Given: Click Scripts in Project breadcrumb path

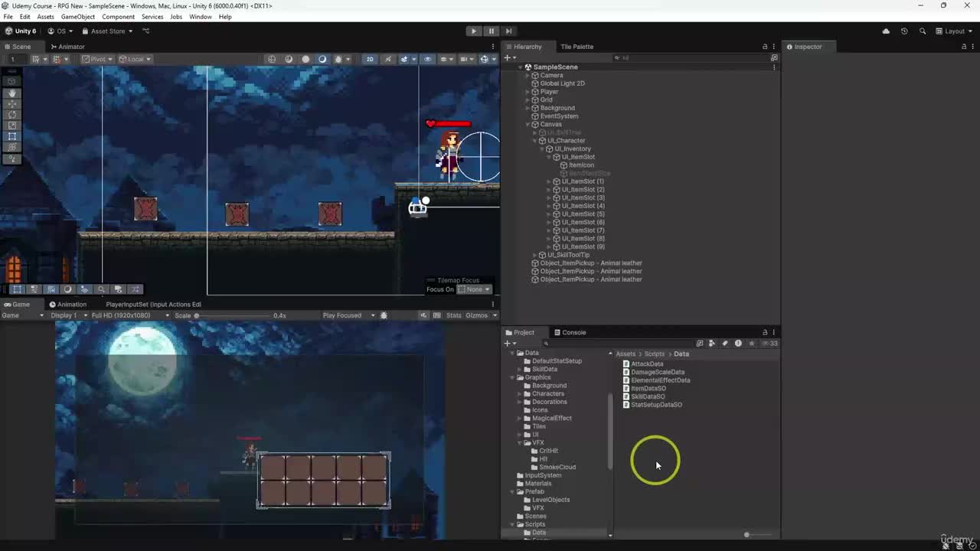Looking at the screenshot, I should coord(654,354).
